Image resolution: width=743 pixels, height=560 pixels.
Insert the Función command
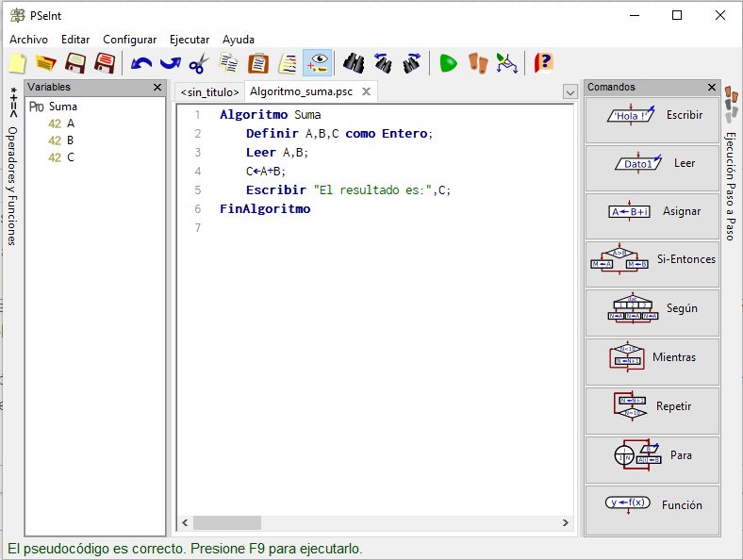pos(652,510)
